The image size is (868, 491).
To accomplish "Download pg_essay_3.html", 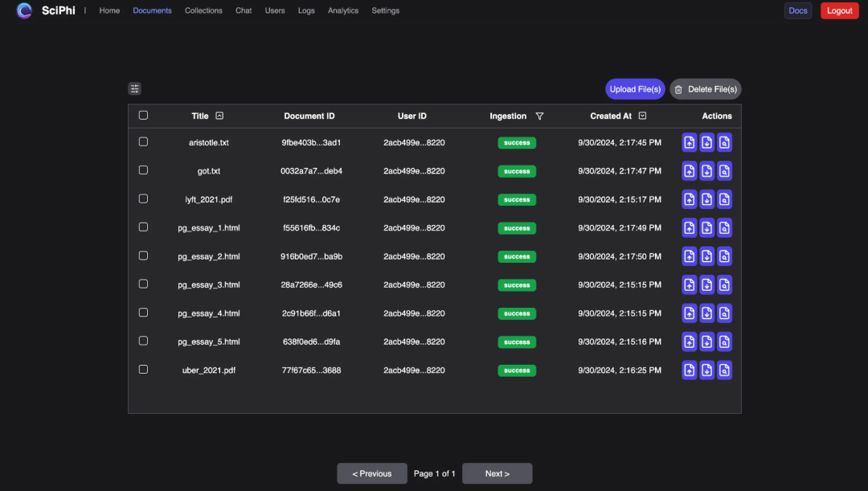I will (707, 284).
